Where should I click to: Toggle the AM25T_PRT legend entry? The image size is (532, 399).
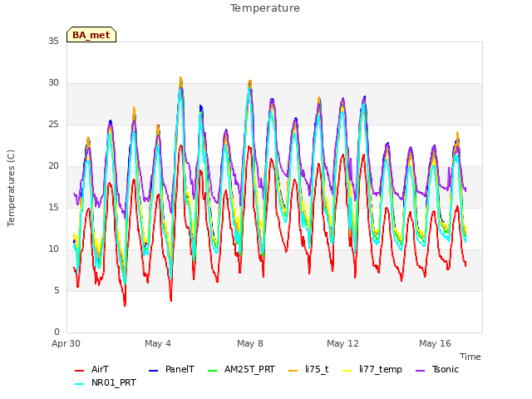pyautogui.click(x=241, y=369)
